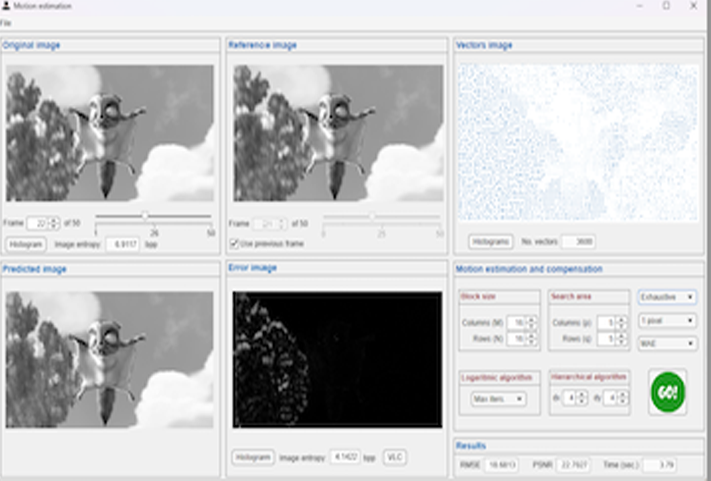Screen dimensions: 711x481
Task: Increase Search area Columns (p) value
Action: (x=622, y=320)
